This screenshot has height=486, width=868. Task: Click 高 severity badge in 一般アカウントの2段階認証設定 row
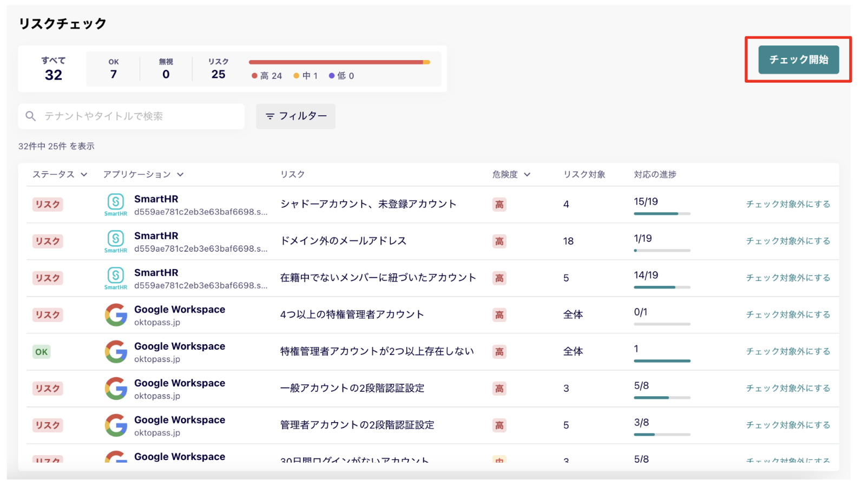coord(499,389)
